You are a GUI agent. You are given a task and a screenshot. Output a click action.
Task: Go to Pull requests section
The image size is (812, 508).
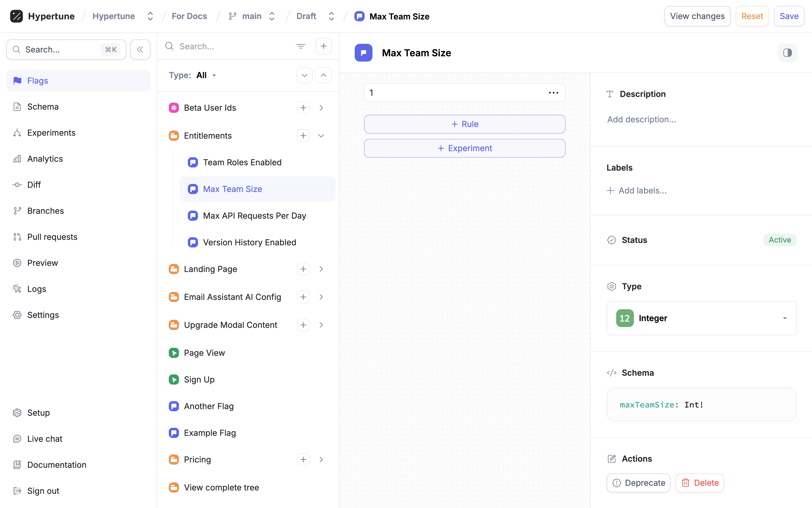pos(52,237)
